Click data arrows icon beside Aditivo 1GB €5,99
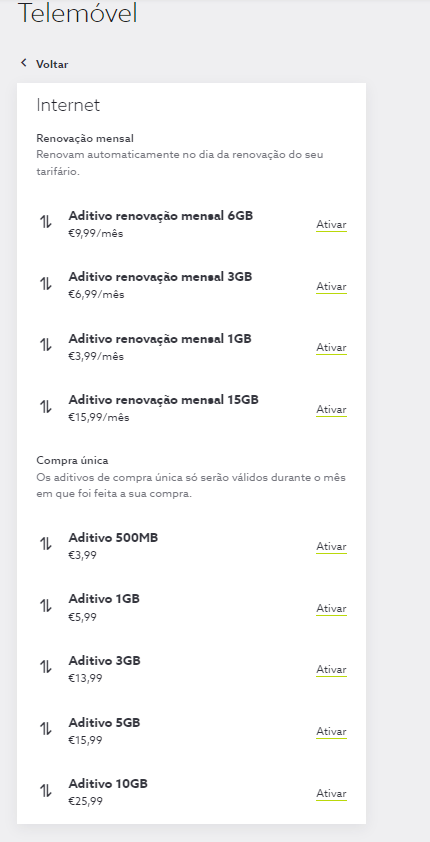430x842 pixels. point(46,605)
